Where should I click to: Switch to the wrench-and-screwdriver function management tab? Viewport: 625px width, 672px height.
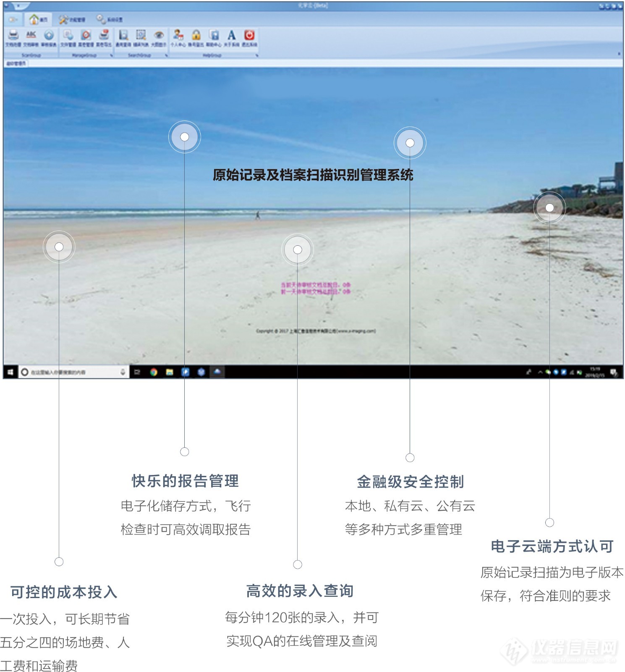click(x=72, y=19)
